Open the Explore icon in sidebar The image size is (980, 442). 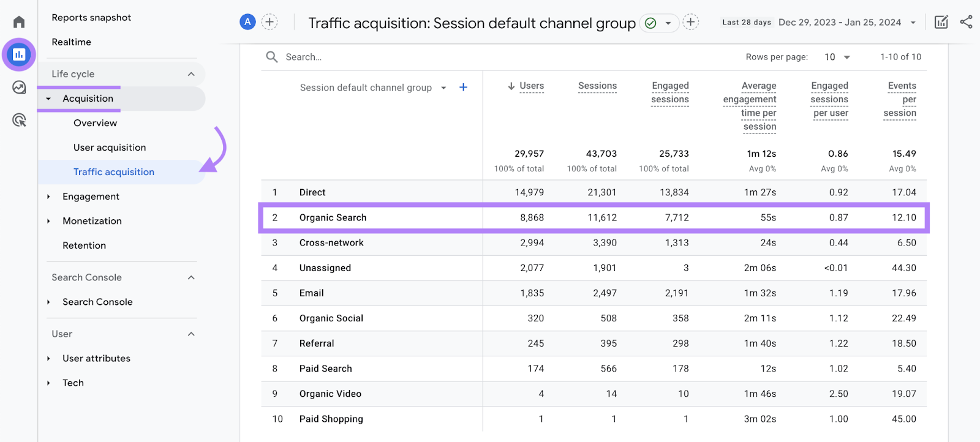pos(19,88)
